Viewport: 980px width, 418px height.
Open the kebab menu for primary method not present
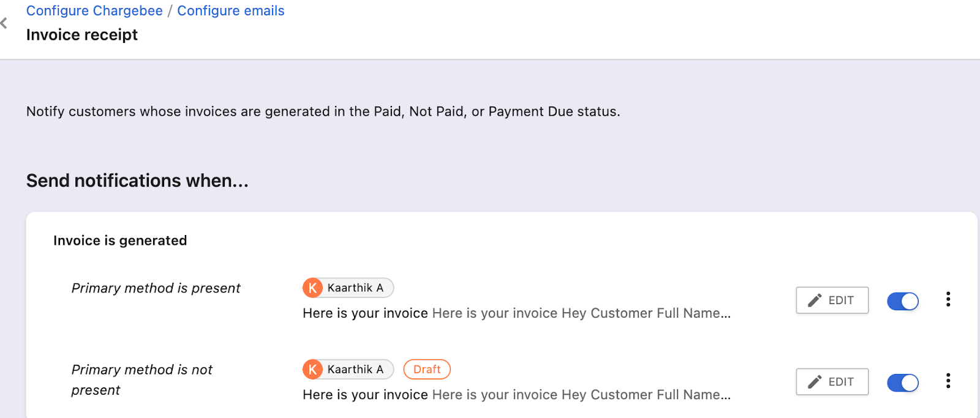(x=948, y=381)
